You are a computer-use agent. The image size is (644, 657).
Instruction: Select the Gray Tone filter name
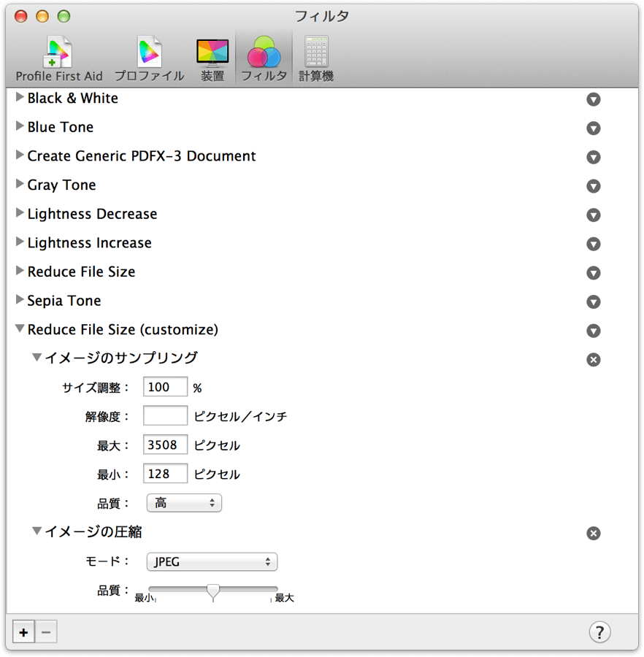point(61,185)
